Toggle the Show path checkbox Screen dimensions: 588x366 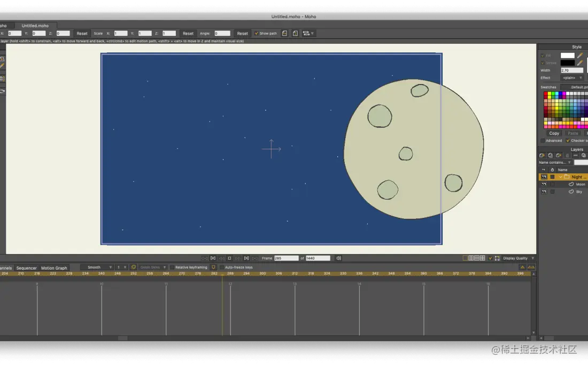pos(257,33)
